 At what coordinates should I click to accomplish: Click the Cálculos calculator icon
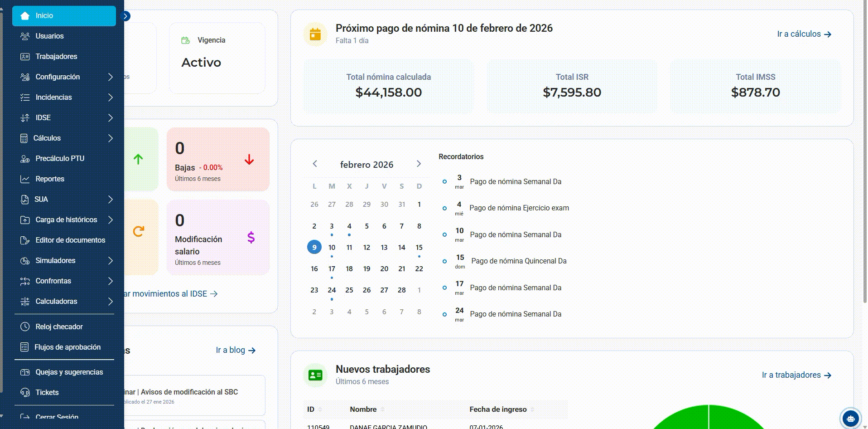pos(24,138)
